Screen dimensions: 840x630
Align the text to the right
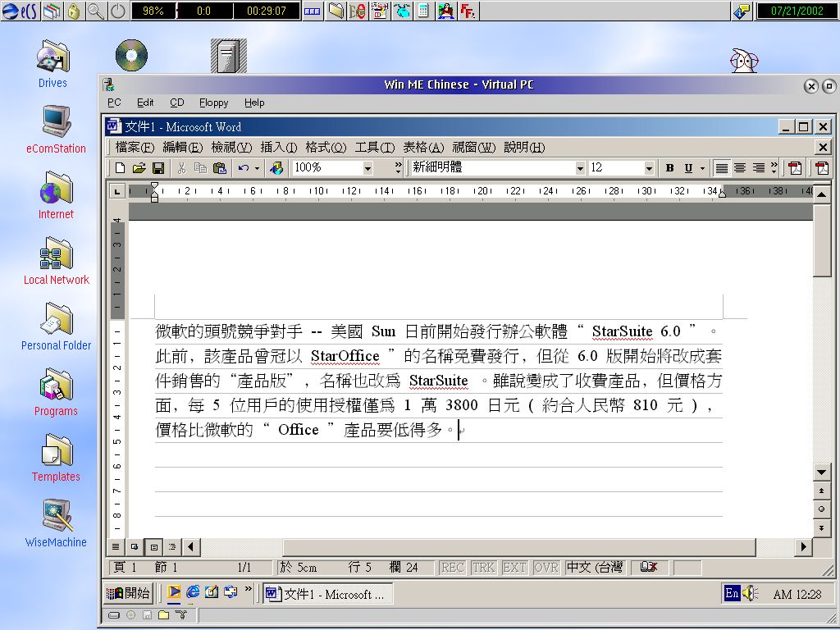(758, 168)
